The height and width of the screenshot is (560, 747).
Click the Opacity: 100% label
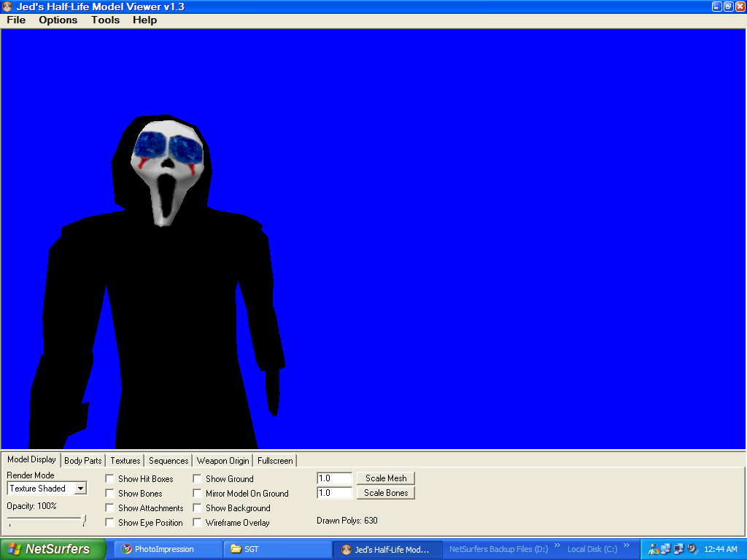[x=31, y=506]
